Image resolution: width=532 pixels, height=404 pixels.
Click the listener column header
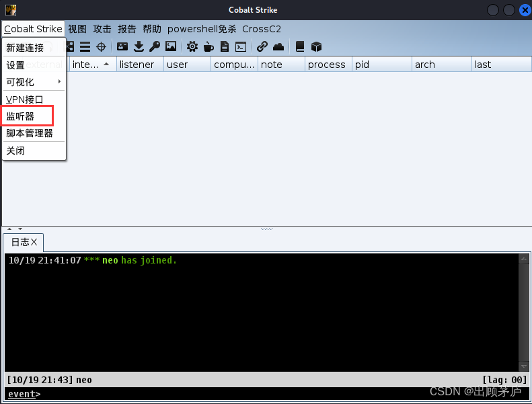[140, 64]
